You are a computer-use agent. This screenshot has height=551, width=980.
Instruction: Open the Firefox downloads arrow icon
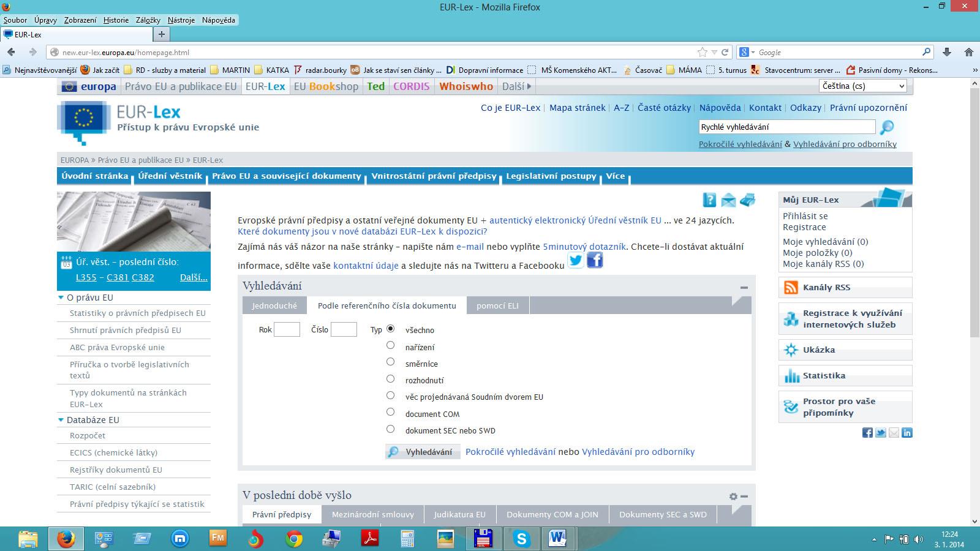[947, 52]
